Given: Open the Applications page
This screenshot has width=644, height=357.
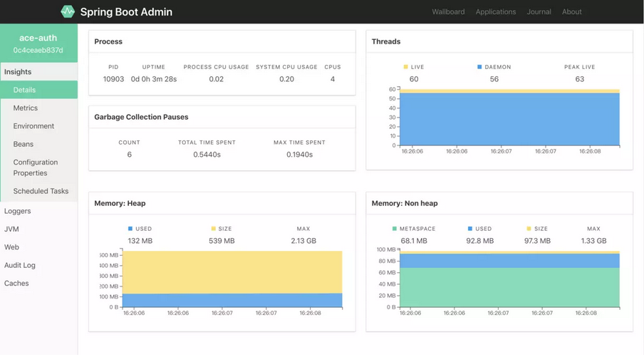Looking at the screenshot, I should click(x=496, y=12).
